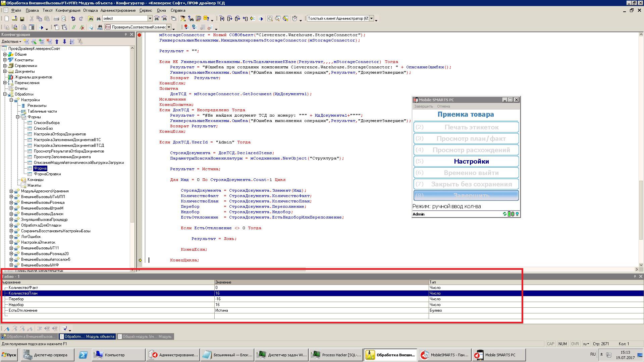Switch to the Обработка ВнешниеВызов... window tab
This screenshot has height=362, width=644.
[29, 337]
